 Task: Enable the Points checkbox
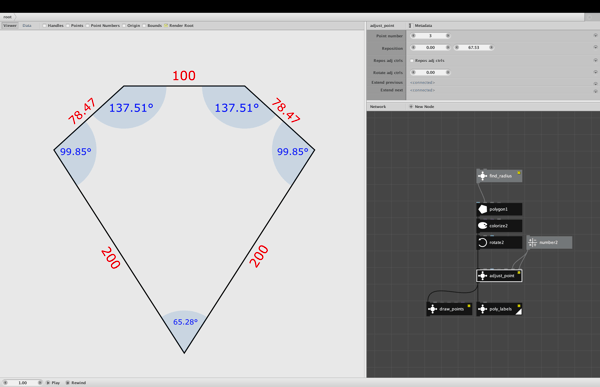[x=68, y=26]
